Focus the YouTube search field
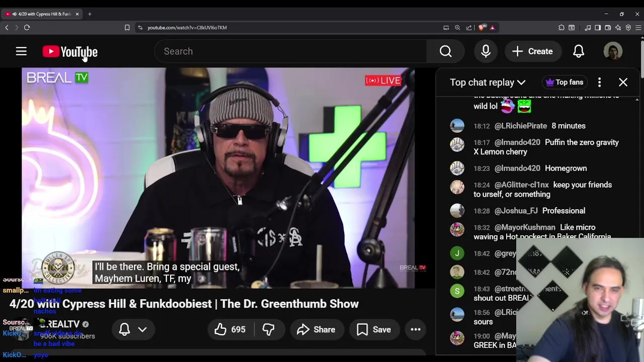The image size is (644, 362). click(290, 51)
